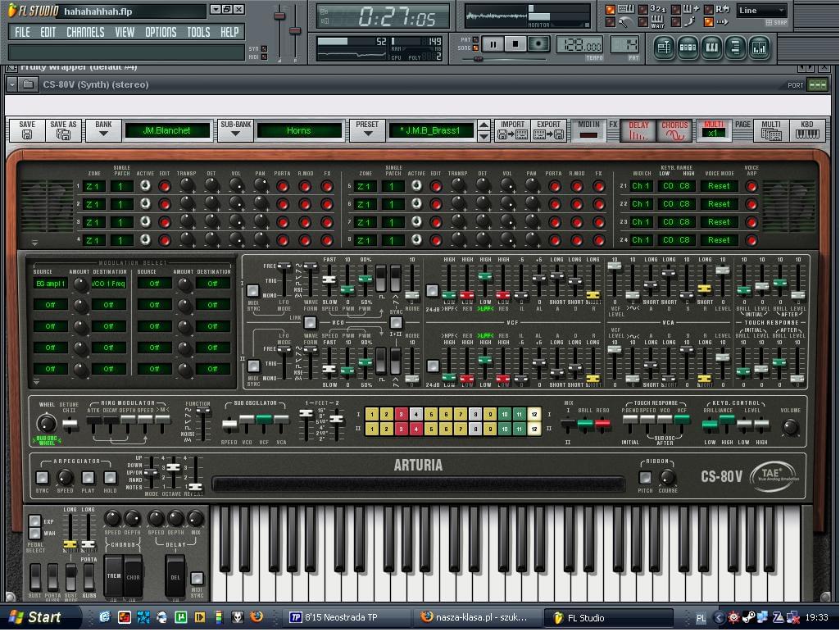Open the BANK dropdown
This screenshot has height=632, width=840.
[103, 130]
